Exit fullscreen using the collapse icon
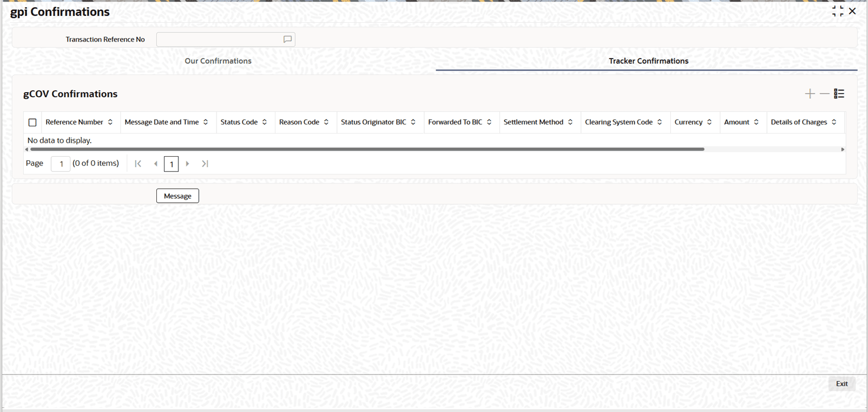868x412 pixels. (x=837, y=11)
